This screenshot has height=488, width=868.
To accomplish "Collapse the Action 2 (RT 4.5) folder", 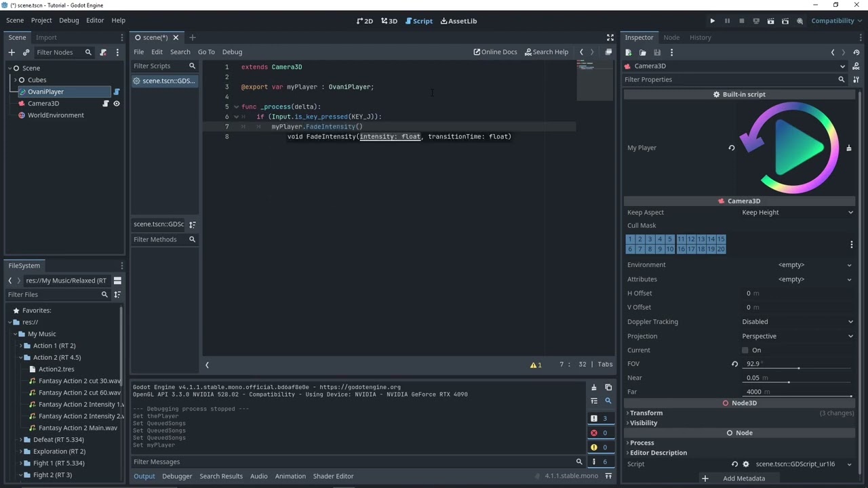I will click(x=20, y=357).
